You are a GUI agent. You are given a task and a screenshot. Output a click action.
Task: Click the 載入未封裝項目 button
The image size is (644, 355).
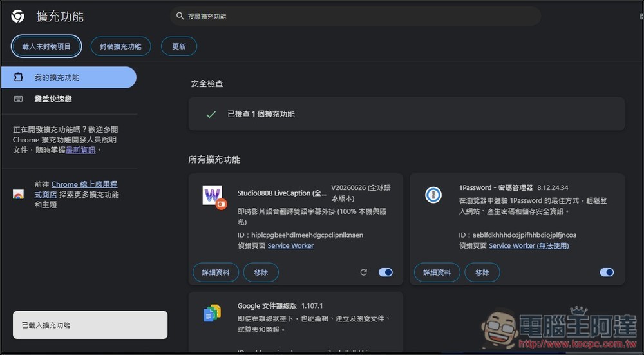coord(46,46)
